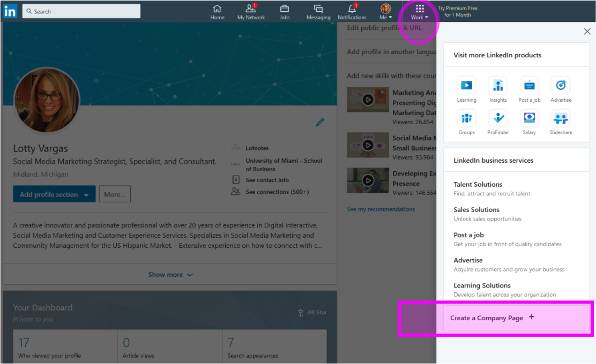
Task: Click the Search input field
Action: tap(81, 11)
